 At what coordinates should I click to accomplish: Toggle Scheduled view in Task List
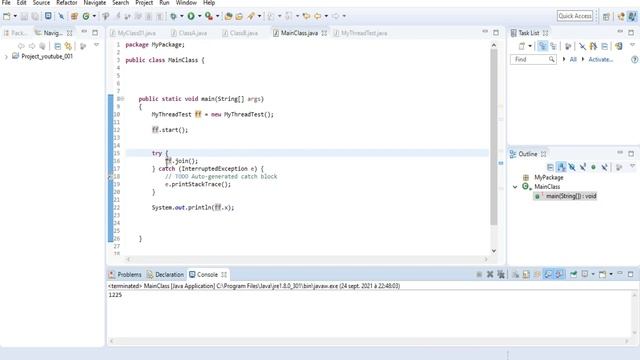point(553,46)
